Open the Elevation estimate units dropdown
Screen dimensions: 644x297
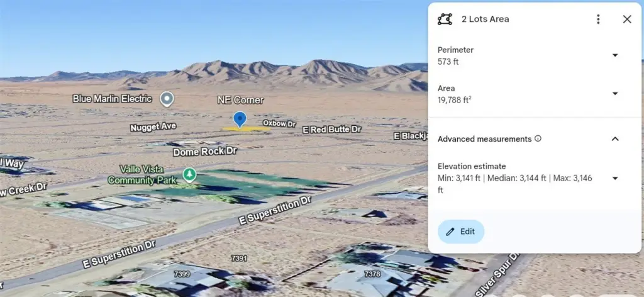[x=615, y=178]
